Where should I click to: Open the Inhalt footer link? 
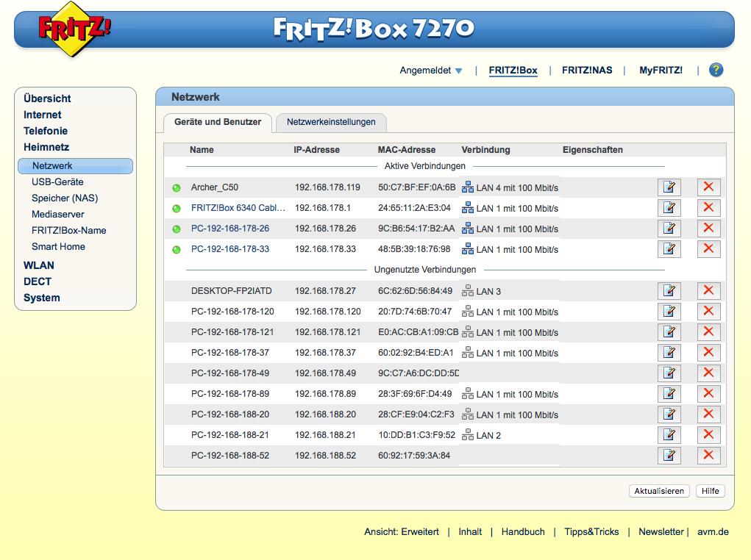470,532
